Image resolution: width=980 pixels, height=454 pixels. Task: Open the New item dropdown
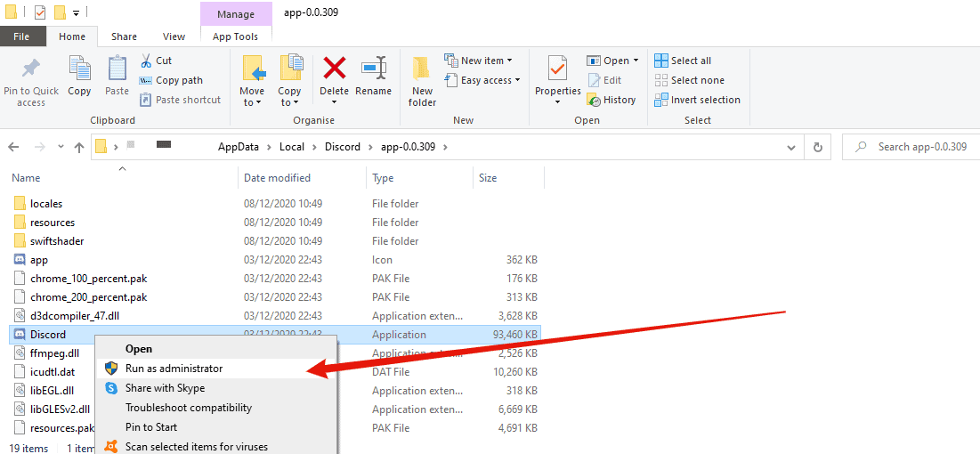point(478,61)
